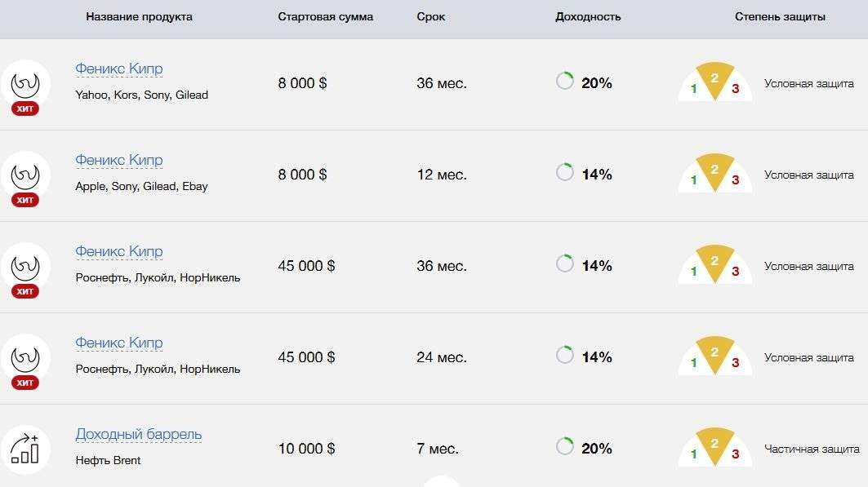
Task: Click the product icon in the Apple, Sony, Gilead, Ebay row
Action: click(x=26, y=174)
